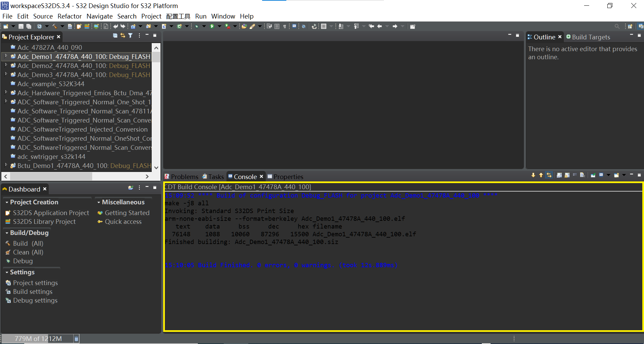The height and width of the screenshot is (344, 644).
Task: Switch to the Build Targets tab
Action: click(x=588, y=37)
